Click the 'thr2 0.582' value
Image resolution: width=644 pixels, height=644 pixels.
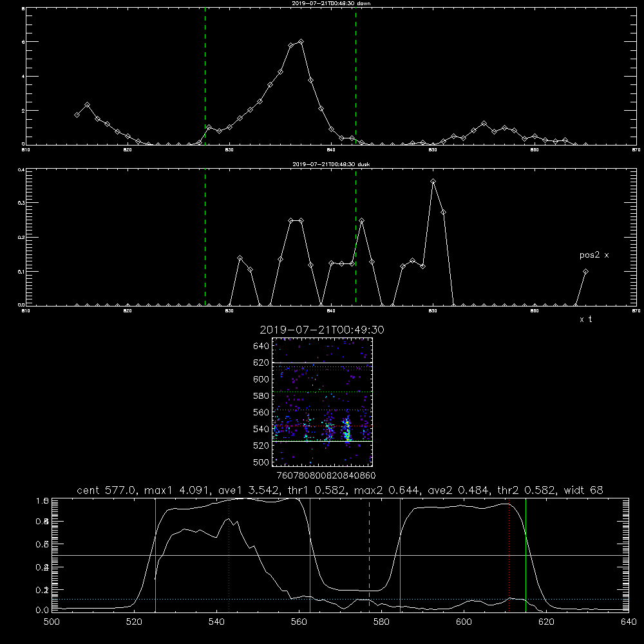527,490
